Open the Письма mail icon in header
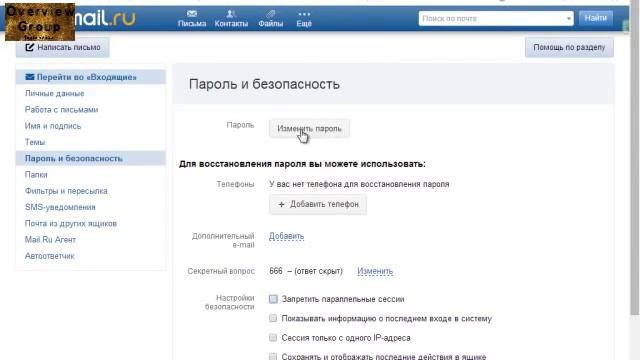Screen dimensions: 640x360 [x=192, y=19]
